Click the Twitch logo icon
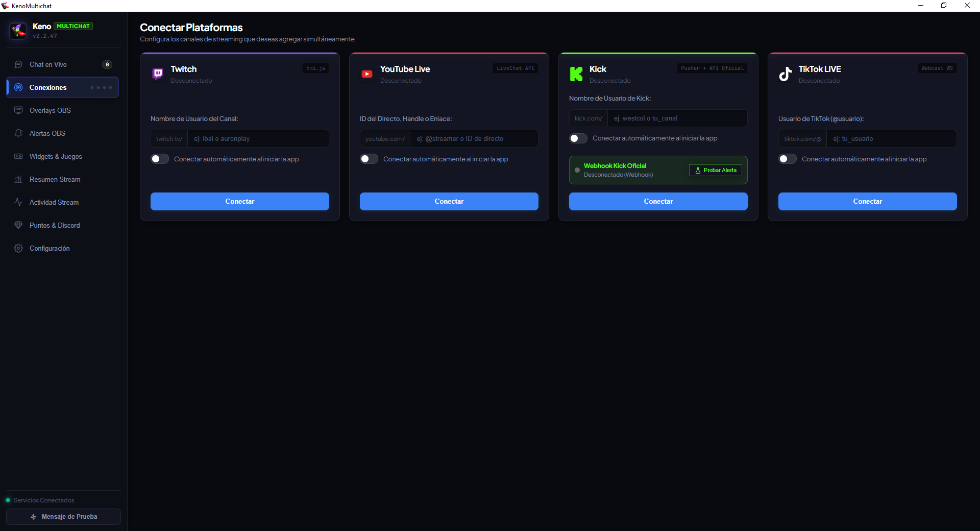Screen dimensions: 980x531 [158, 74]
